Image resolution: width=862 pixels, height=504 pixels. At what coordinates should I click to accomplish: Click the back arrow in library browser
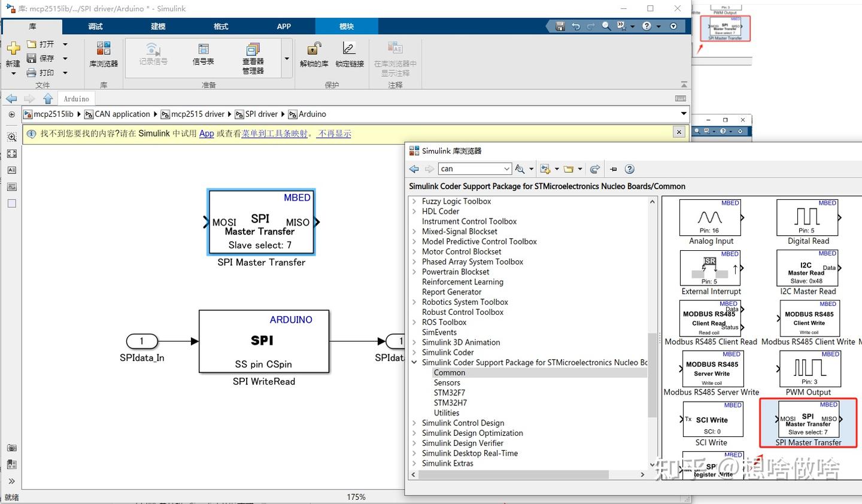pyautogui.click(x=414, y=169)
